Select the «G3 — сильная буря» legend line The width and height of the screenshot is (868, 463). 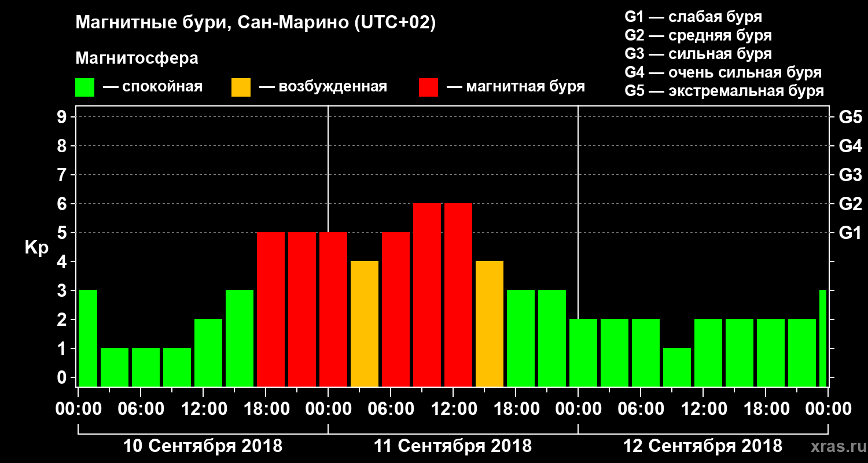click(698, 54)
